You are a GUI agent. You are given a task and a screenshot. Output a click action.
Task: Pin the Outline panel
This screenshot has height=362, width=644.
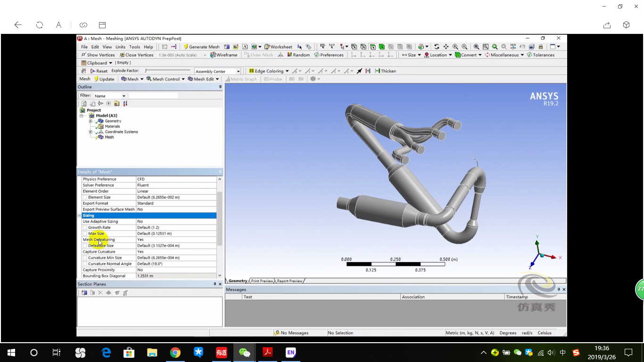pyautogui.click(x=220, y=87)
